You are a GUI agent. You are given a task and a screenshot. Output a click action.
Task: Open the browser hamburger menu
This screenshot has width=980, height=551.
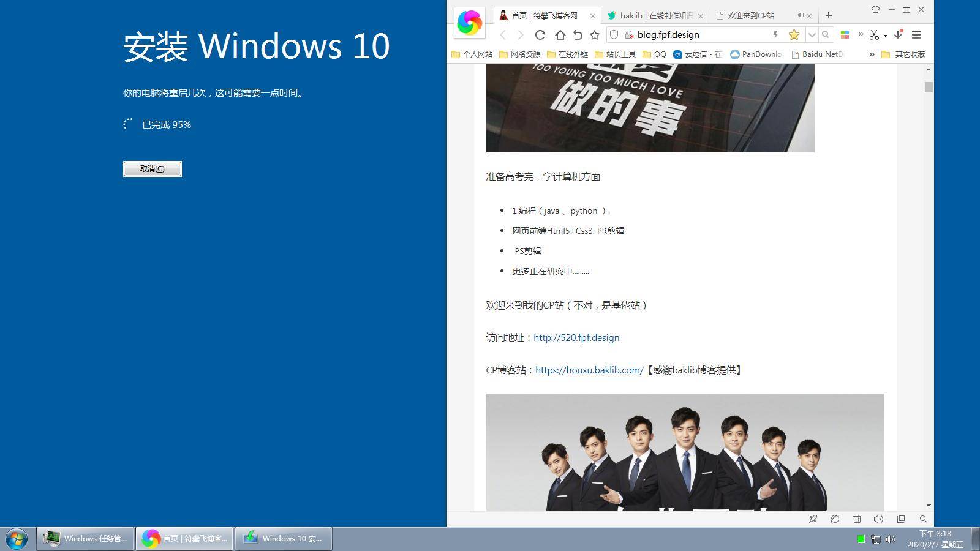click(x=916, y=35)
